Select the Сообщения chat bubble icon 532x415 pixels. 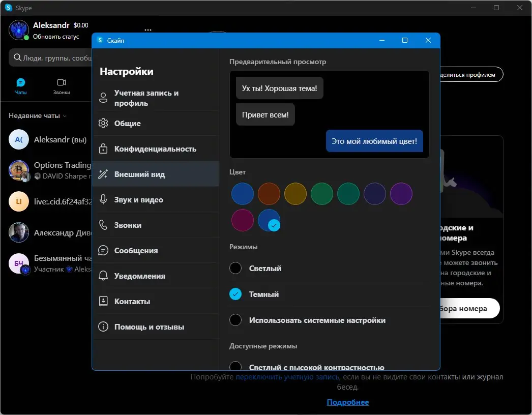tap(102, 250)
